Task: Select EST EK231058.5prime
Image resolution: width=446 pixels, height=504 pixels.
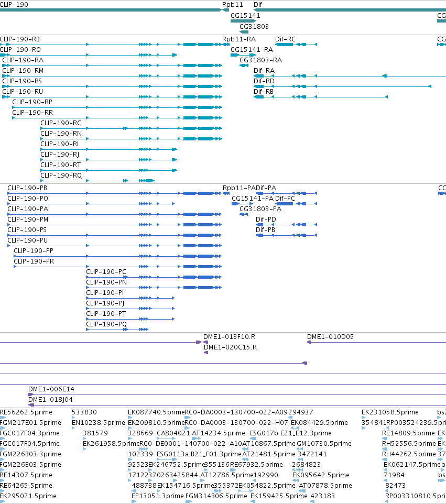Action: (390, 412)
